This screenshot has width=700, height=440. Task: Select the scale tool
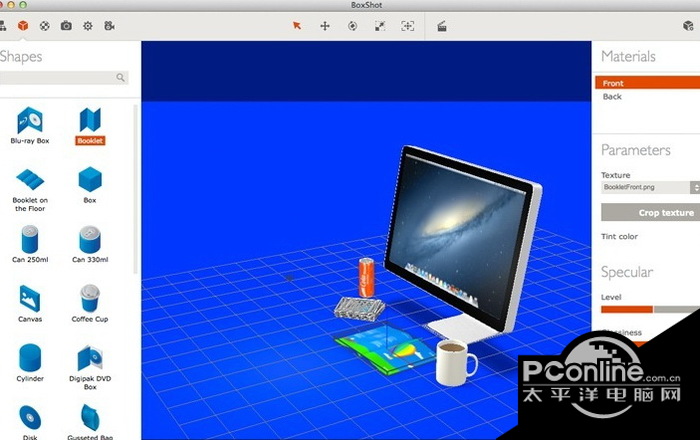[x=380, y=26]
